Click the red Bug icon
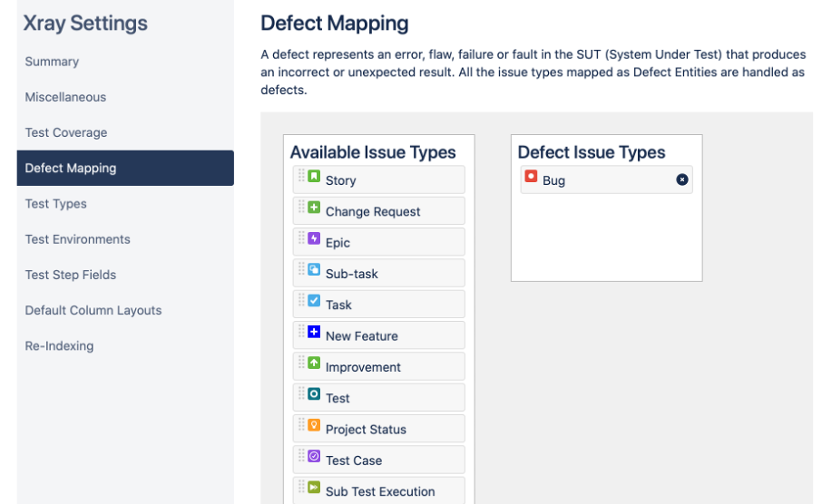The width and height of the screenshot is (822, 504). coord(531,177)
